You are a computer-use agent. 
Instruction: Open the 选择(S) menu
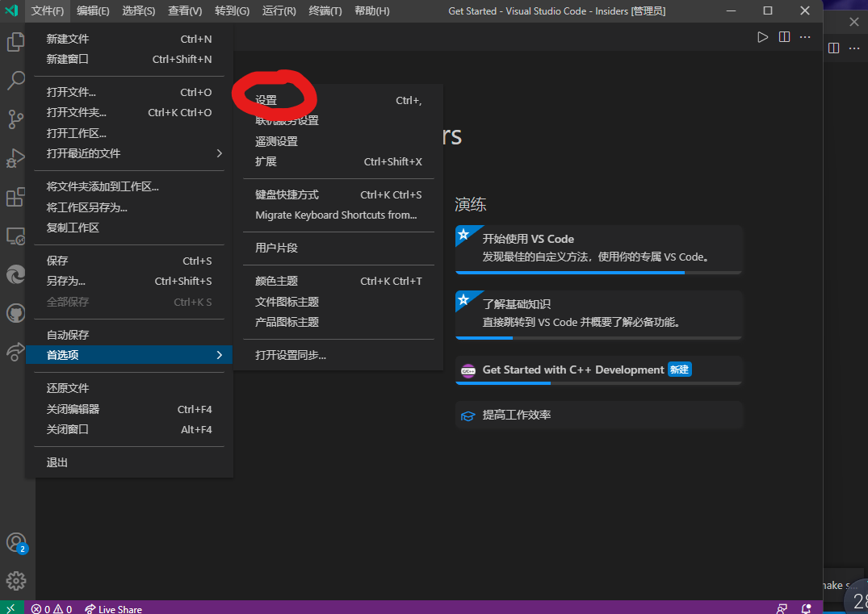(139, 11)
